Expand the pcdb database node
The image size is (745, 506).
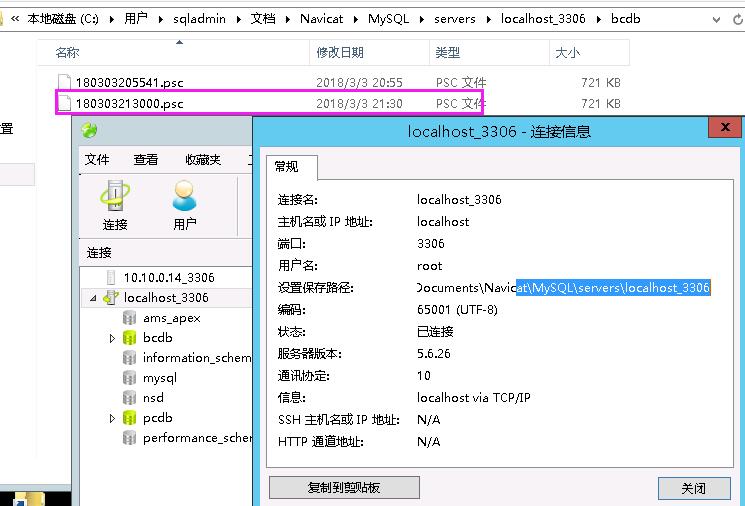112,419
